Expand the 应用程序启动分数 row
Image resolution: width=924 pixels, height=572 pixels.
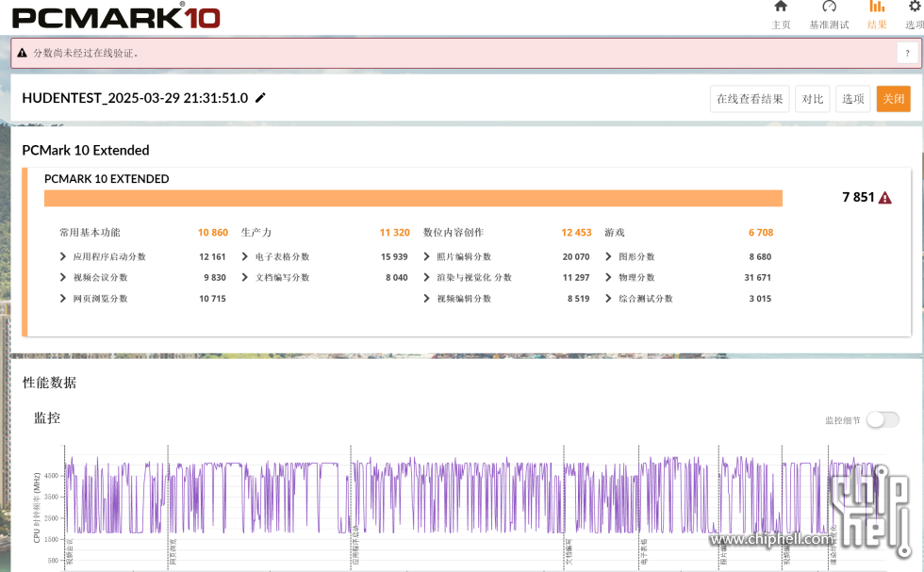pyautogui.click(x=63, y=256)
